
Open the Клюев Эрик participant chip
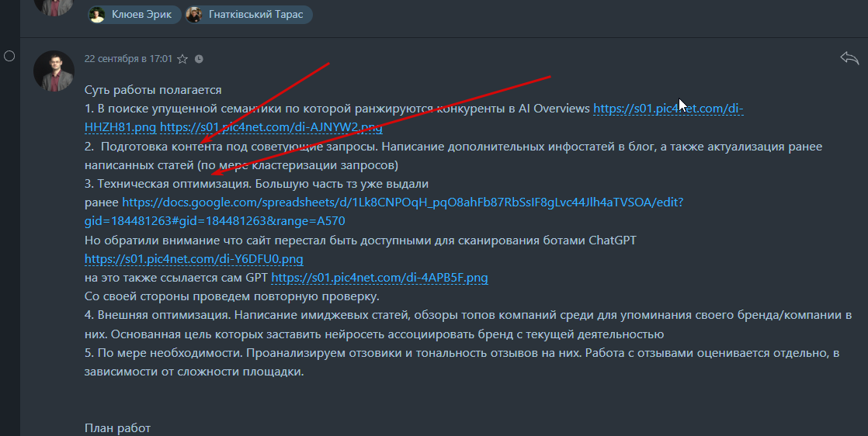click(134, 15)
